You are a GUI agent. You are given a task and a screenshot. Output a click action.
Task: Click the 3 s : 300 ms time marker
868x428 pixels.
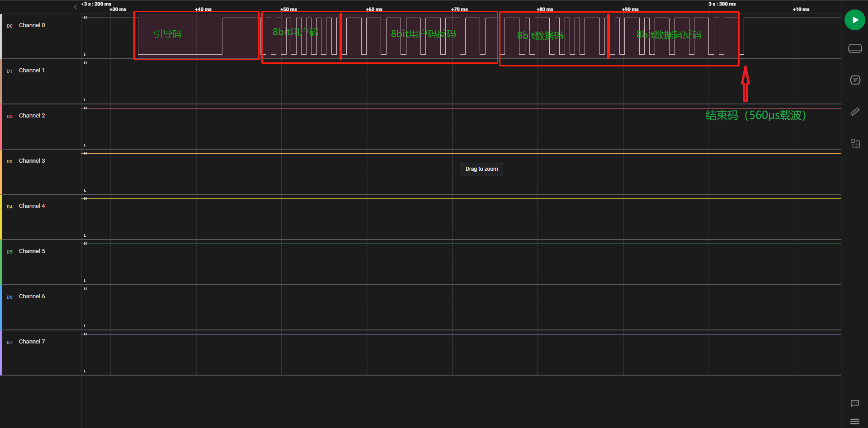[722, 4]
